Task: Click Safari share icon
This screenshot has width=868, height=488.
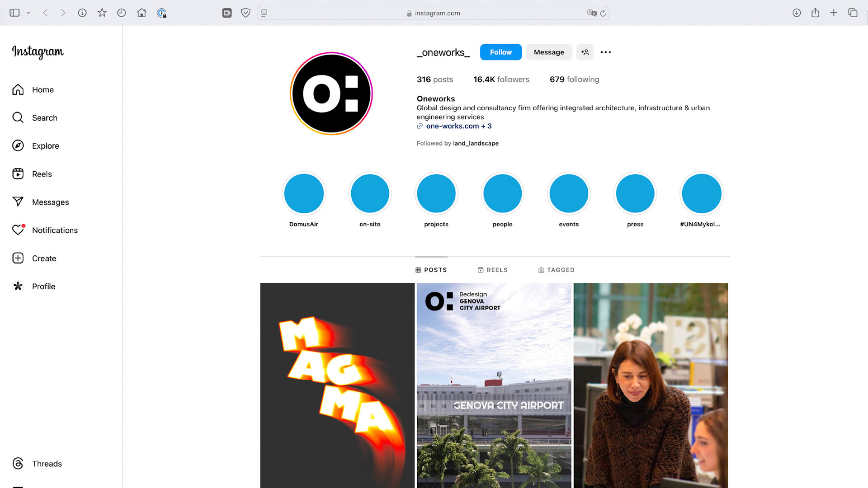Action: (816, 13)
